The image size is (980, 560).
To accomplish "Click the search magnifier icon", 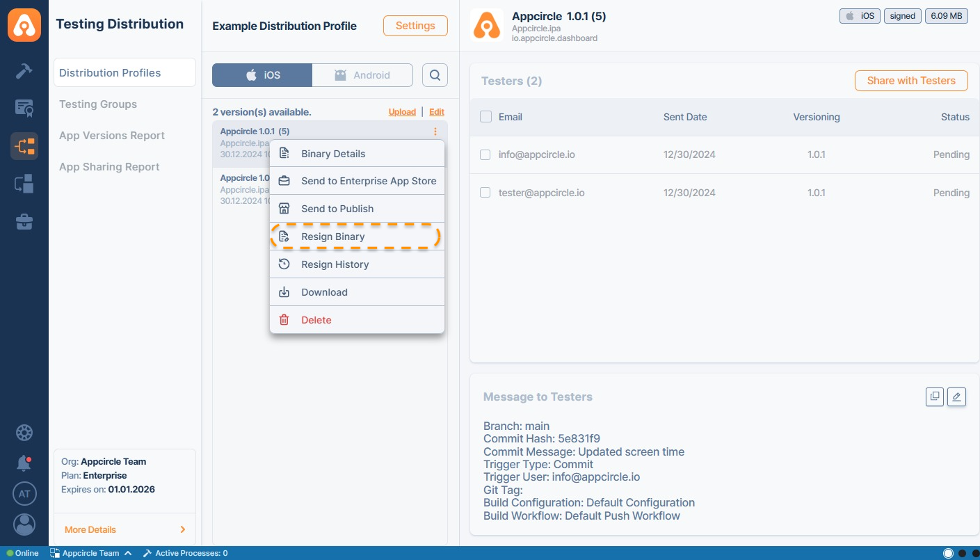I will click(x=435, y=75).
